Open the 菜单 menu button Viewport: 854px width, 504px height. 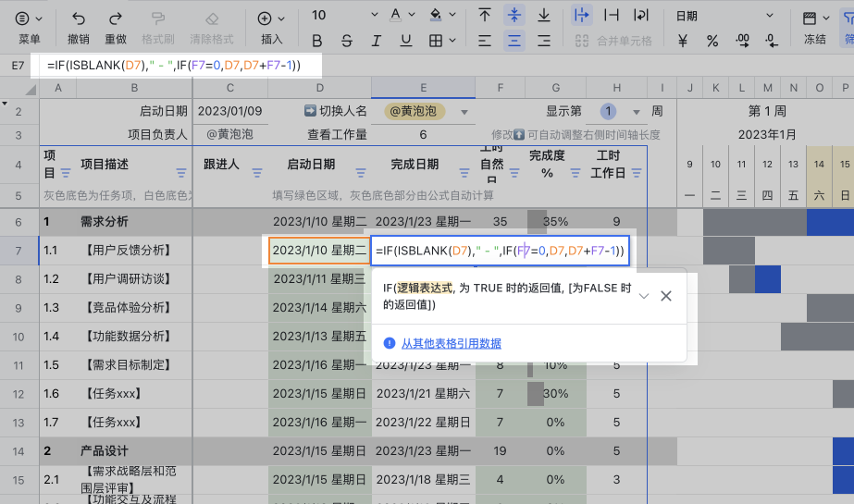[x=29, y=27]
